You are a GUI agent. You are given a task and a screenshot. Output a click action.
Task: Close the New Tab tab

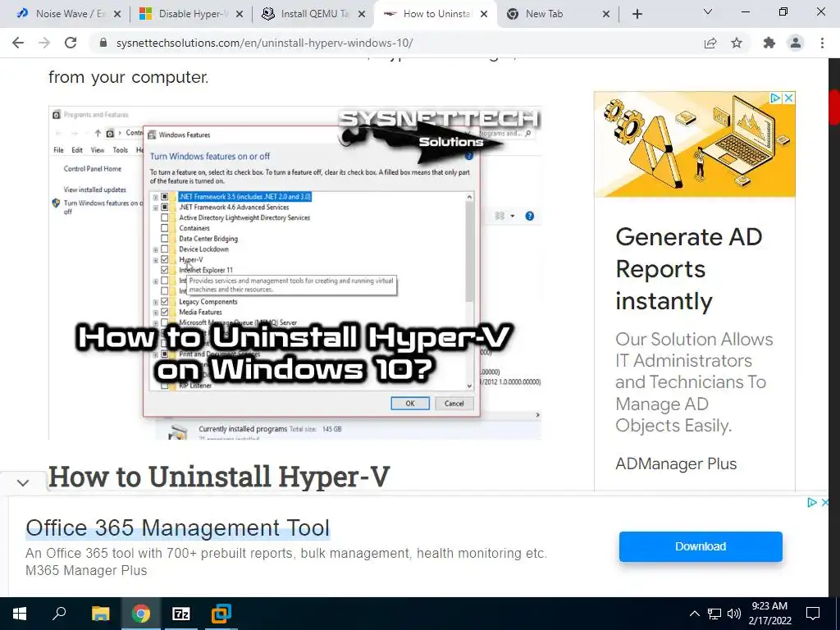pos(606,15)
